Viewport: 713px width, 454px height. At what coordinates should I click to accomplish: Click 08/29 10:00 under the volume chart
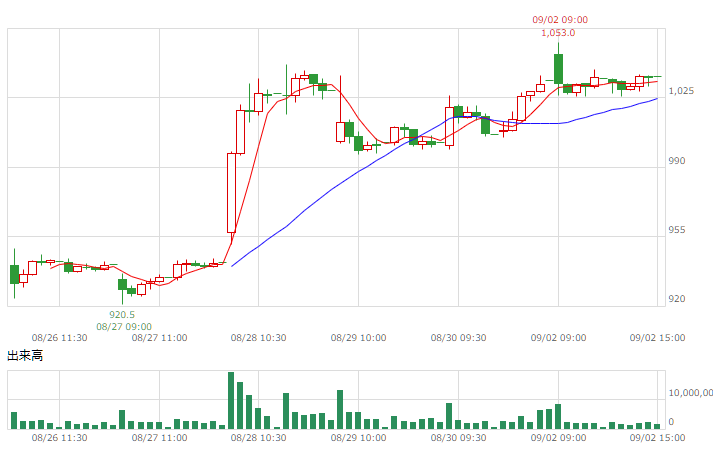coord(359,438)
